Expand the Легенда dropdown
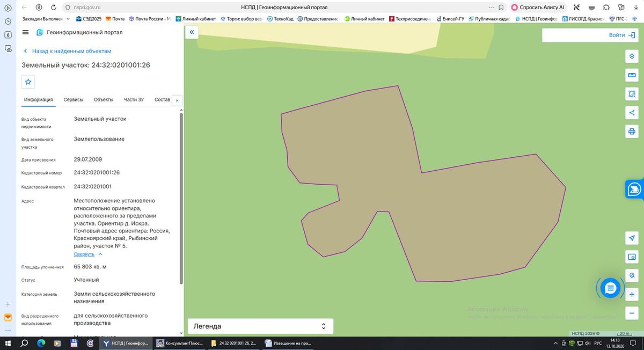Viewport: 644px width, 350px height. [x=260, y=326]
